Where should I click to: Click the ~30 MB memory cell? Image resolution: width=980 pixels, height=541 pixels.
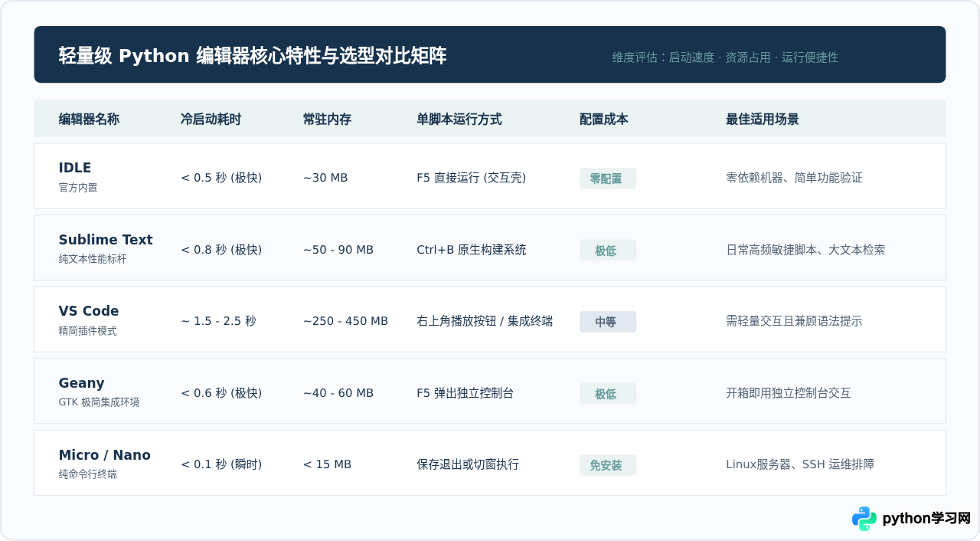coord(325,178)
